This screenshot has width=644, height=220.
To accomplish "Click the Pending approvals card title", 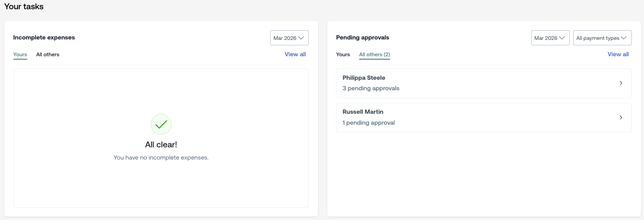I will [x=362, y=37].
